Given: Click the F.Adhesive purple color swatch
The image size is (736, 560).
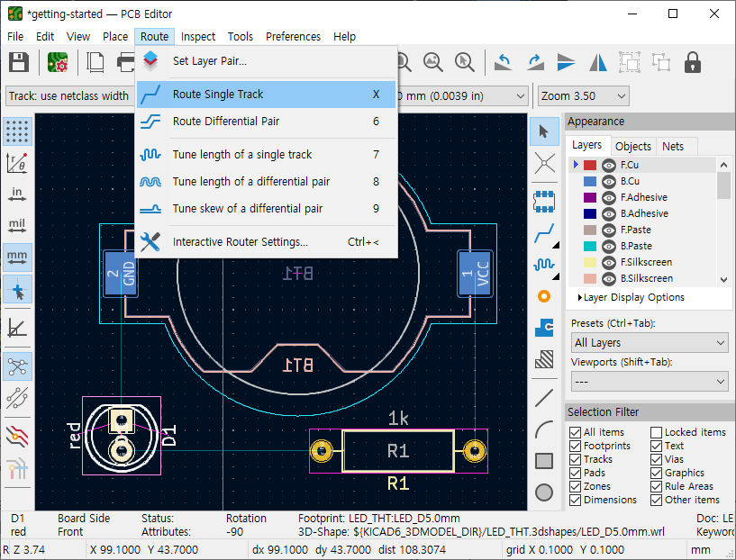Looking at the screenshot, I should tap(590, 197).
